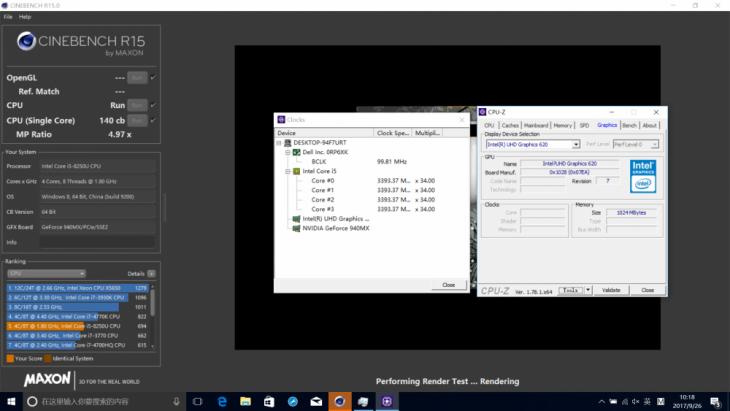The width and height of the screenshot is (730, 411).
Task: Click the Validate button in CPU-Z
Action: pyautogui.click(x=611, y=290)
